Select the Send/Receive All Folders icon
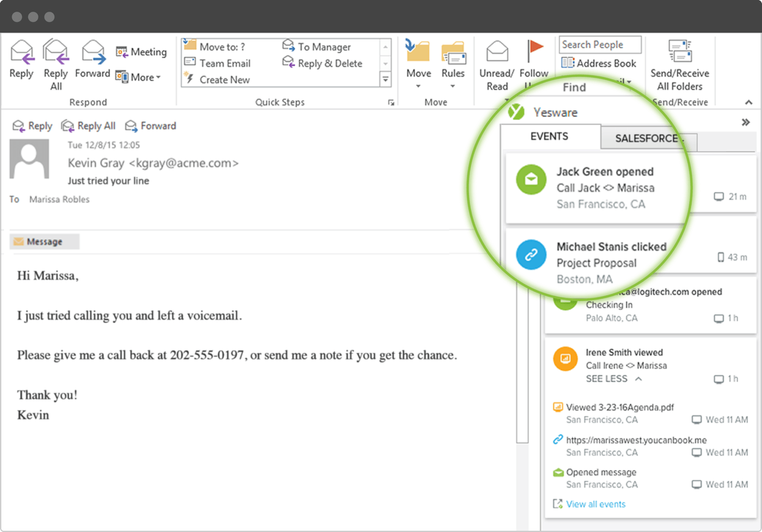 coord(679,52)
